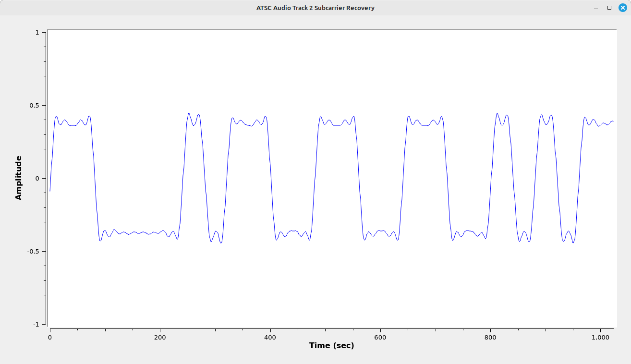Close the Subcarrier Recovery plot window

pos(622,8)
